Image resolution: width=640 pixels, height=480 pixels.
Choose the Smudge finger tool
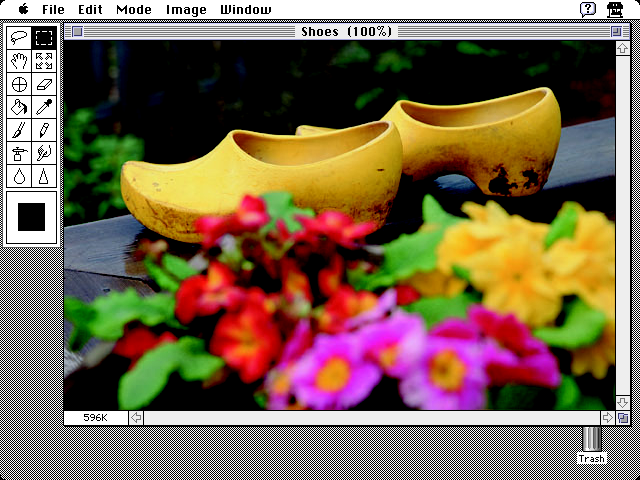coord(43,153)
